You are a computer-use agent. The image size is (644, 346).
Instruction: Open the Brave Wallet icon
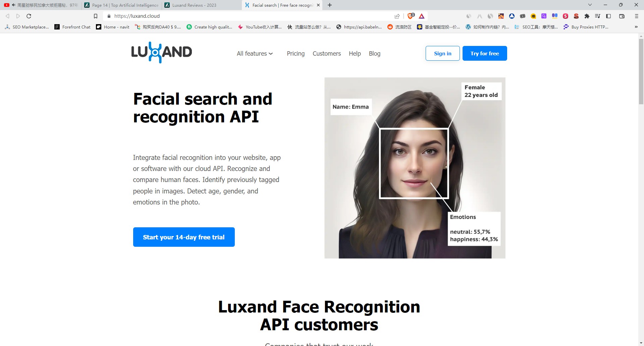[x=622, y=16]
